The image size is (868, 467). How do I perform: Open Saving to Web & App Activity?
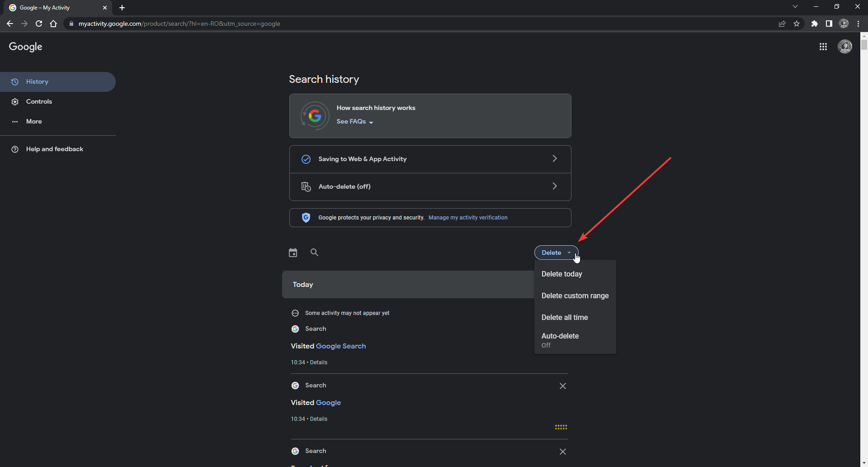(430, 159)
